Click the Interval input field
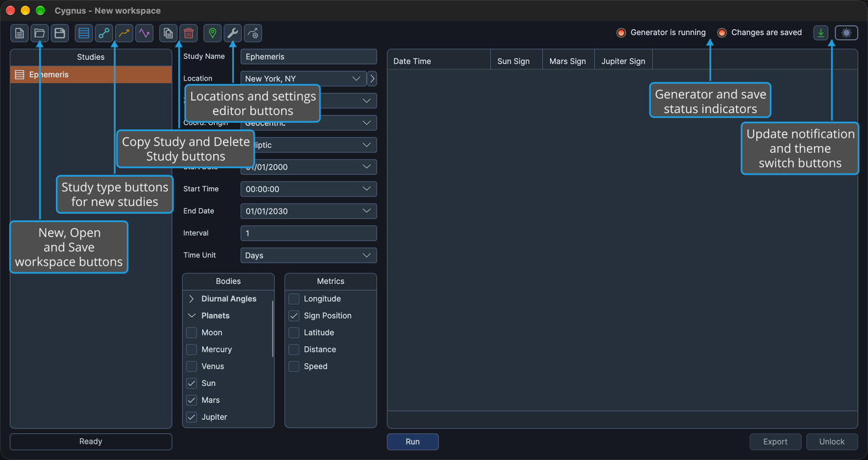868x460 pixels. 308,233
